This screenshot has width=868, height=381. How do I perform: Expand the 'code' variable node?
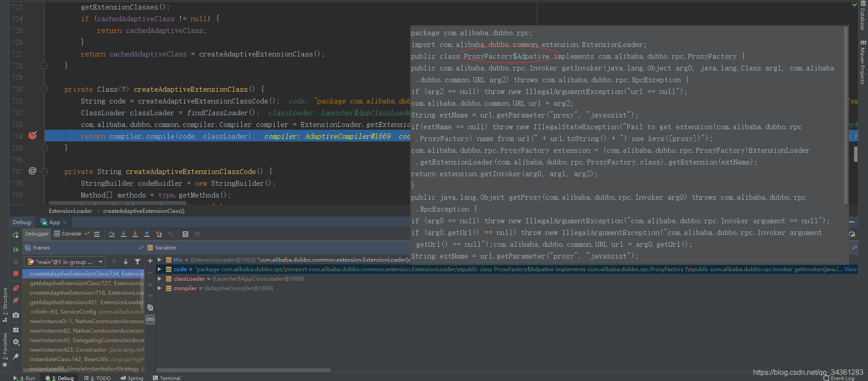pyautogui.click(x=160, y=269)
